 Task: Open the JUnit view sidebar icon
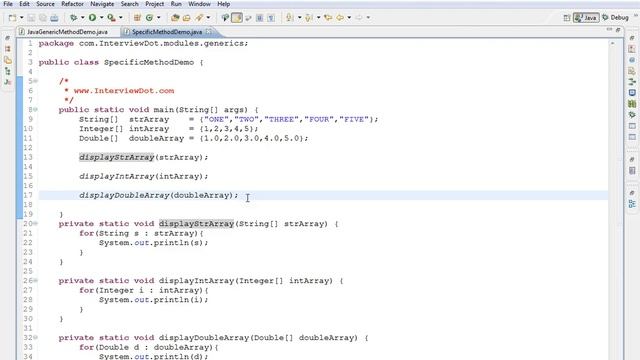(7, 82)
